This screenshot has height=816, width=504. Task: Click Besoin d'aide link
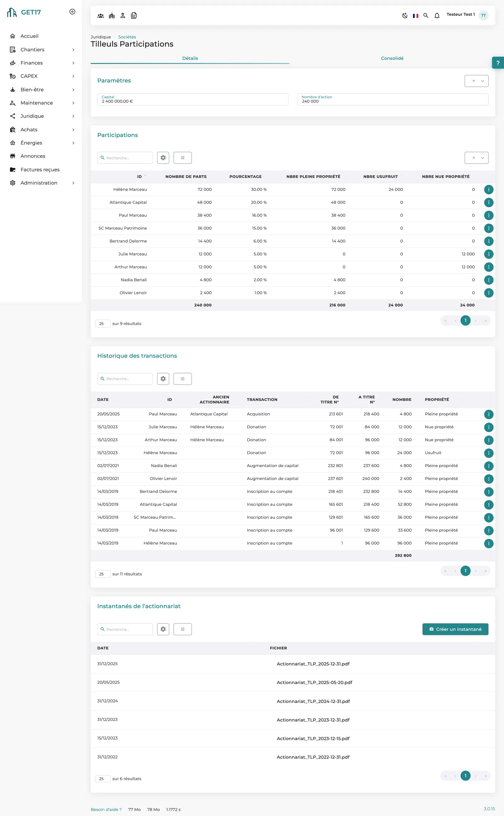(x=106, y=809)
